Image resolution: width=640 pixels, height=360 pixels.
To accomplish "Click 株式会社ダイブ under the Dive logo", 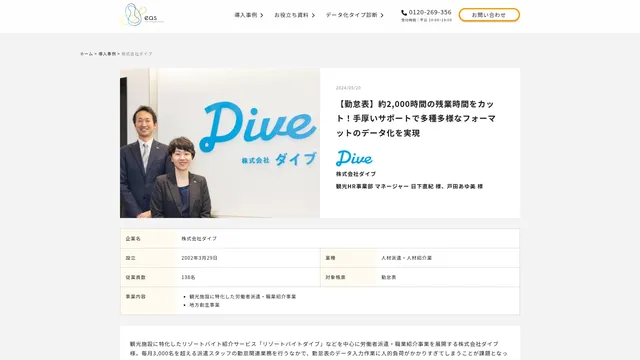I will coord(356,174).
